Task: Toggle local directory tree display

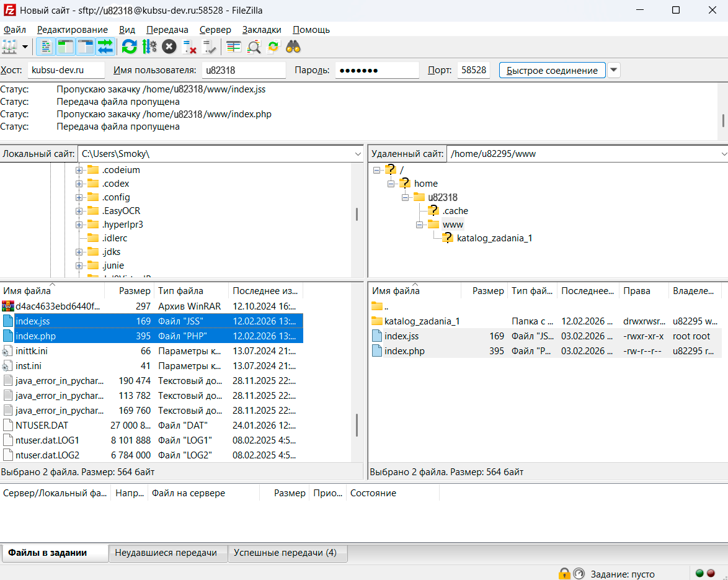Action: click(x=66, y=47)
